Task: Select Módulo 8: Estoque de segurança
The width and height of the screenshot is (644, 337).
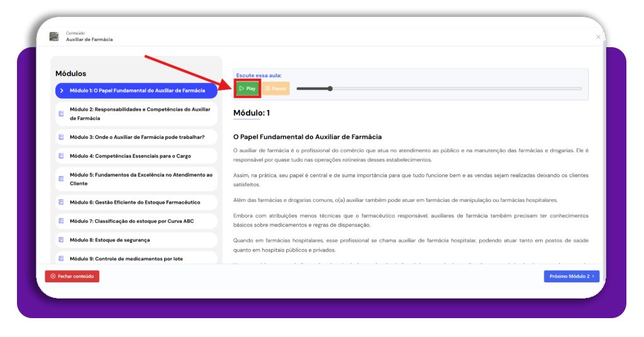Action: [x=136, y=240]
